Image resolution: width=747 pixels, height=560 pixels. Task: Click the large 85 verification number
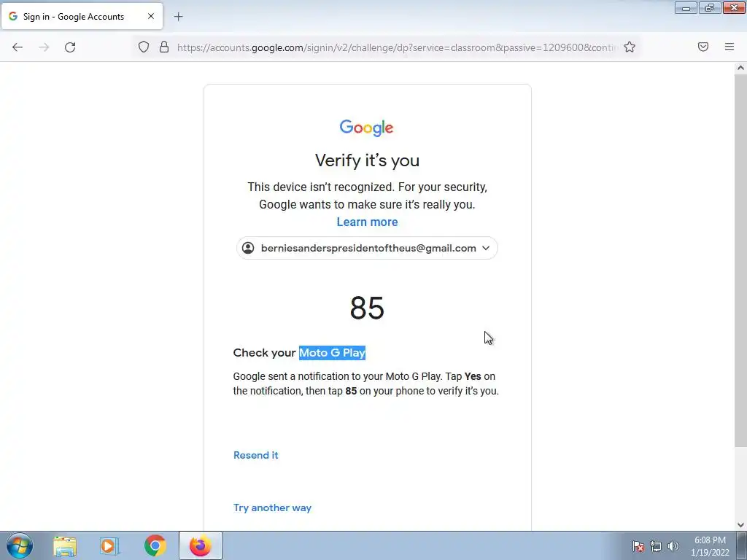(367, 308)
